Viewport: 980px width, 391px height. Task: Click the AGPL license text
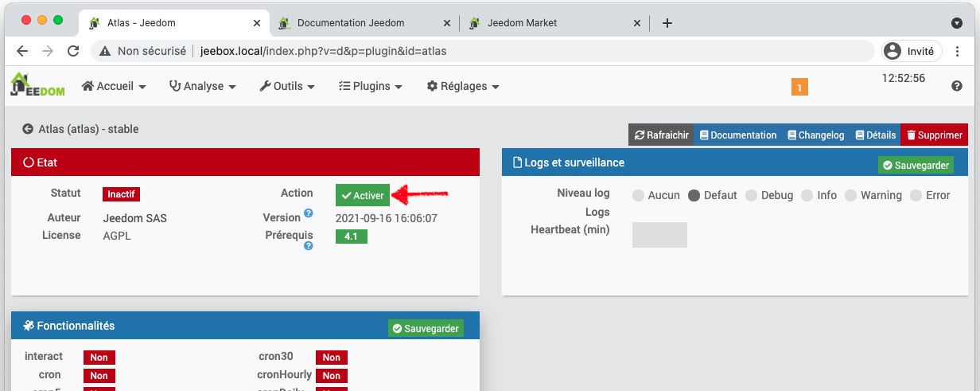pyautogui.click(x=117, y=236)
